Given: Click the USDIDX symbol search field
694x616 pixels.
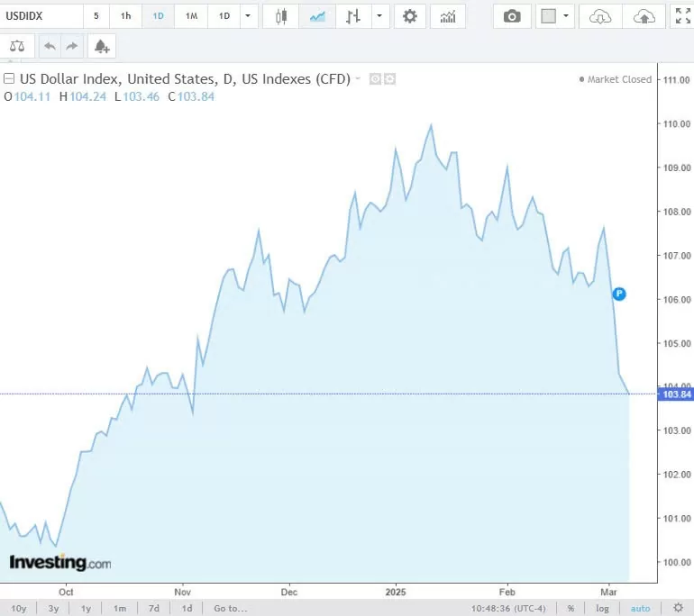Looking at the screenshot, I should click(41, 16).
